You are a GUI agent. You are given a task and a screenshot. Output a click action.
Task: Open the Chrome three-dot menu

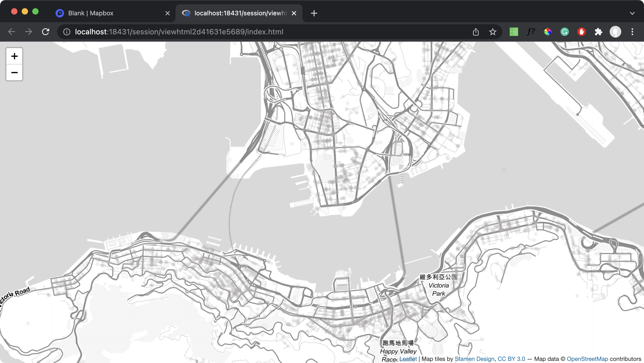point(632,32)
